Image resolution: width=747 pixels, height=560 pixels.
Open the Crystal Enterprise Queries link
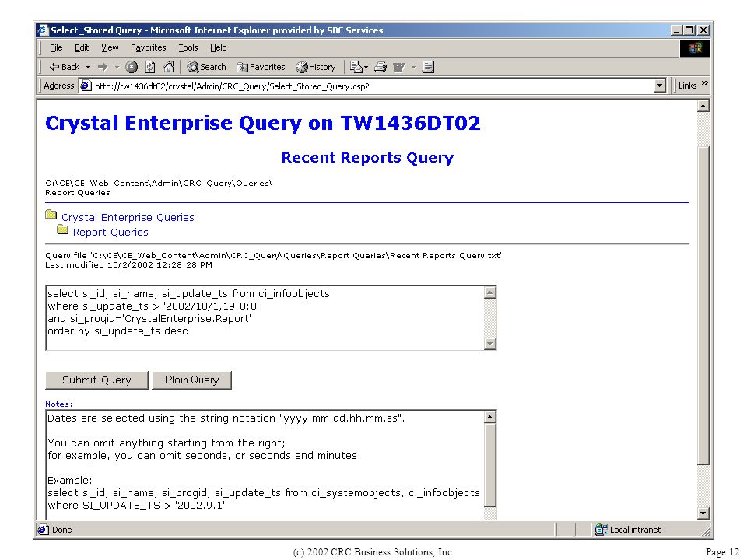tap(128, 218)
